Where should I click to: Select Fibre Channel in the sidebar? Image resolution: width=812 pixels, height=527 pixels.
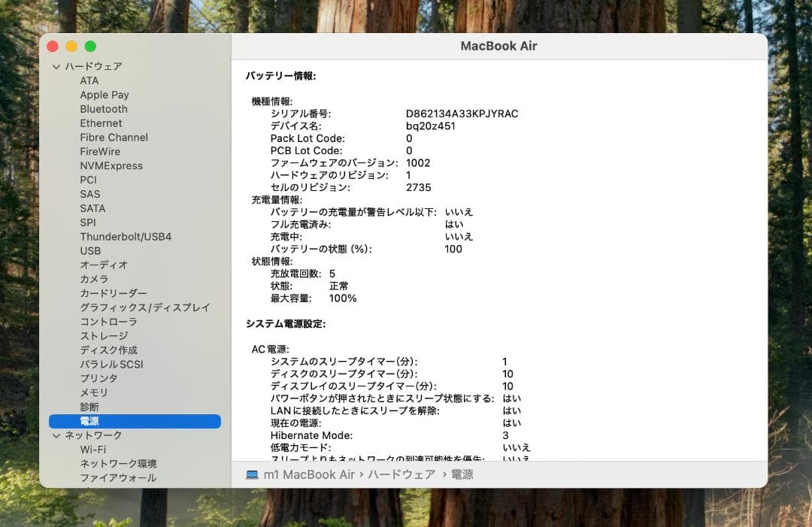pyautogui.click(x=114, y=138)
